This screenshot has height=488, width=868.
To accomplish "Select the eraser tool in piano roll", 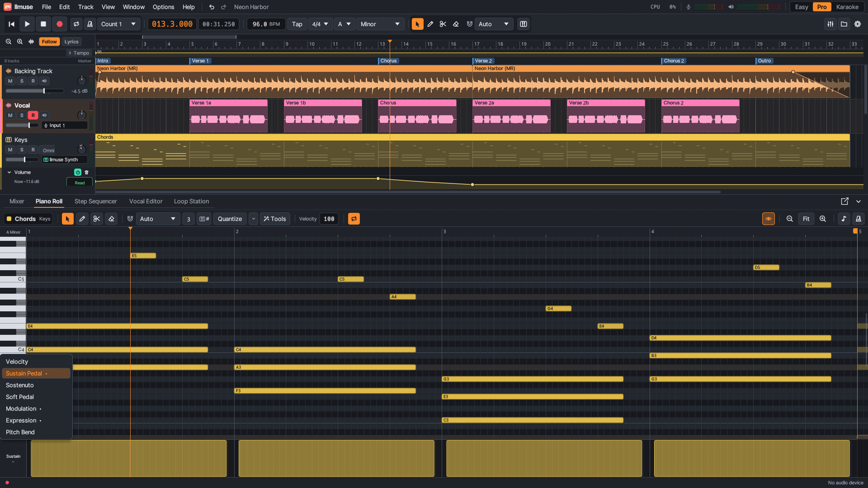I will click(111, 219).
